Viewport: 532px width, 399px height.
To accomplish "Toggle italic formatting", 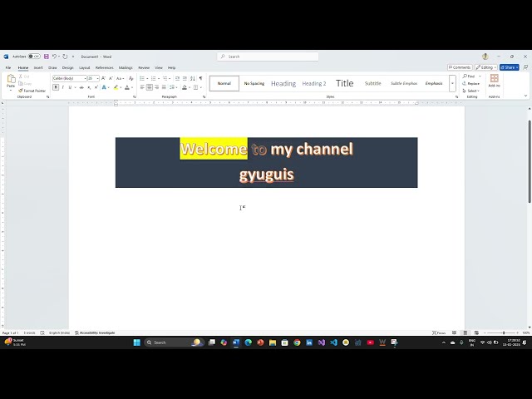I will coord(63,87).
